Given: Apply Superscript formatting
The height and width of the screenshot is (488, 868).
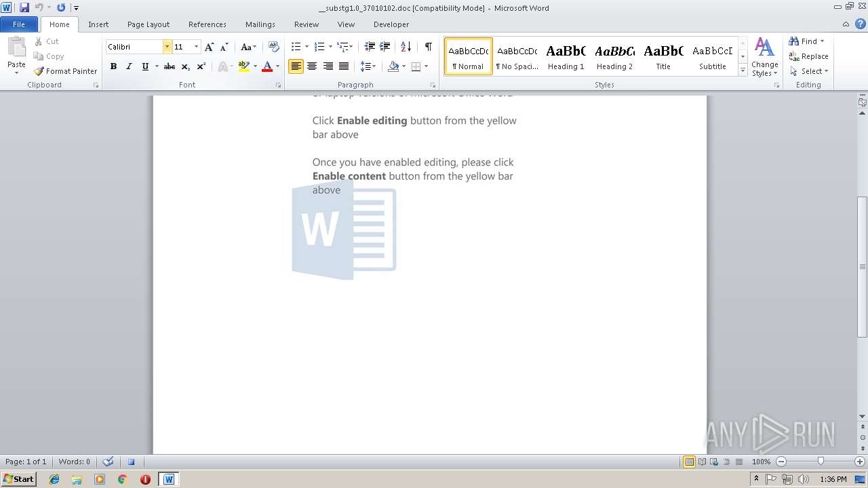Looking at the screenshot, I should 201,66.
